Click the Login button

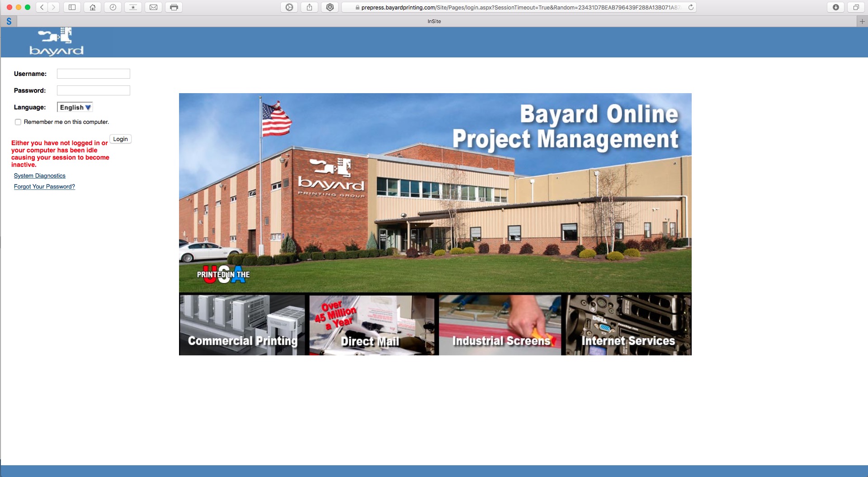tap(120, 139)
